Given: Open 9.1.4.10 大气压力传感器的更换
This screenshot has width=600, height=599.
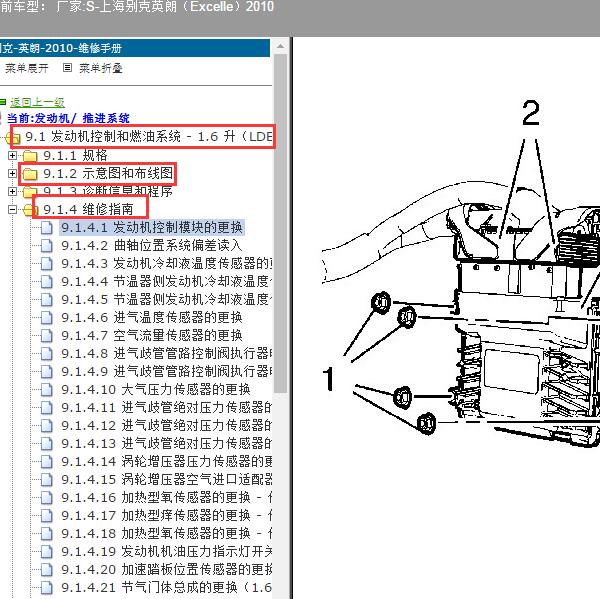Looking at the screenshot, I should tap(156, 389).
